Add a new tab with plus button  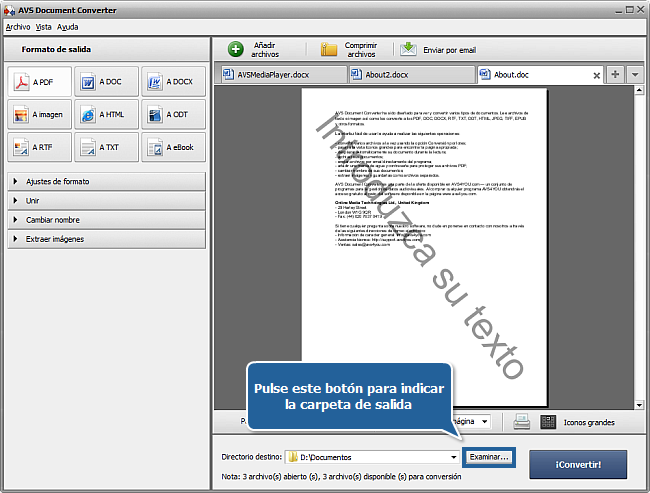(615, 75)
